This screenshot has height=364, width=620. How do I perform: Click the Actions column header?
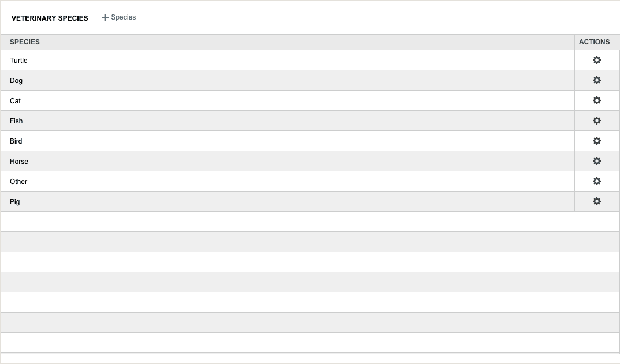pyautogui.click(x=594, y=42)
